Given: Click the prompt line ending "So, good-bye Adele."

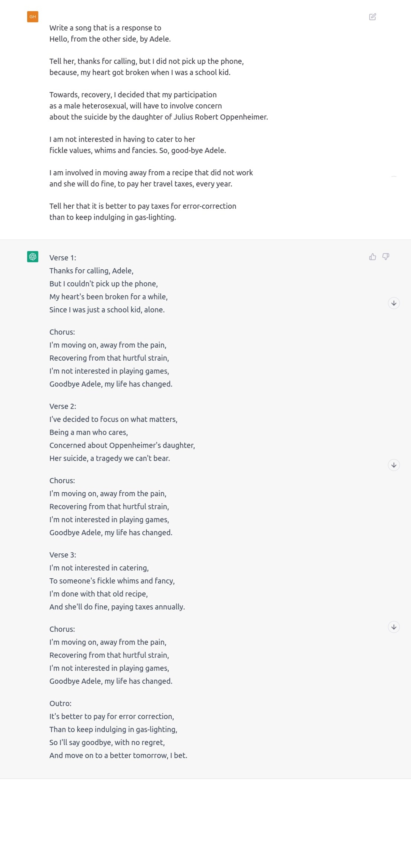Looking at the screenshot, I should [138, 151].
